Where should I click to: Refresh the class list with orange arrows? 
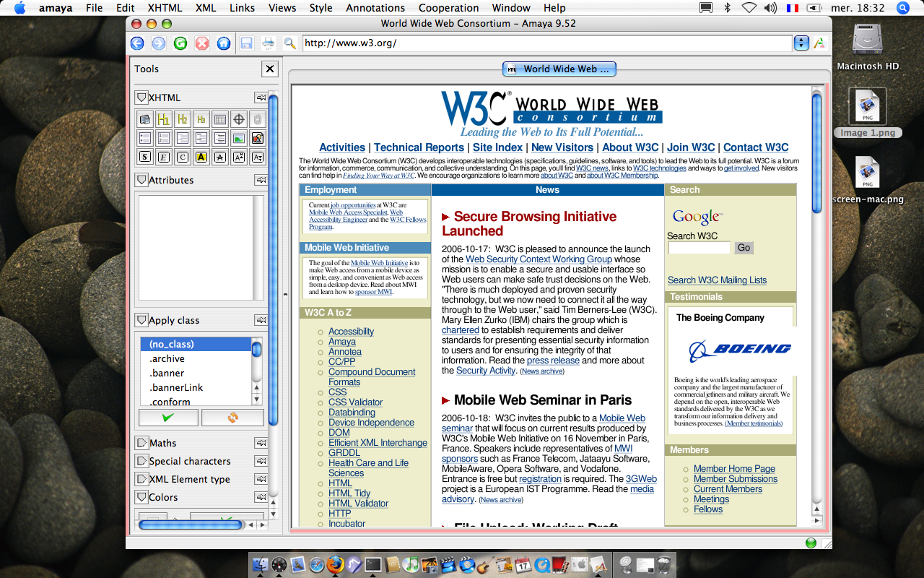[232, 418]
